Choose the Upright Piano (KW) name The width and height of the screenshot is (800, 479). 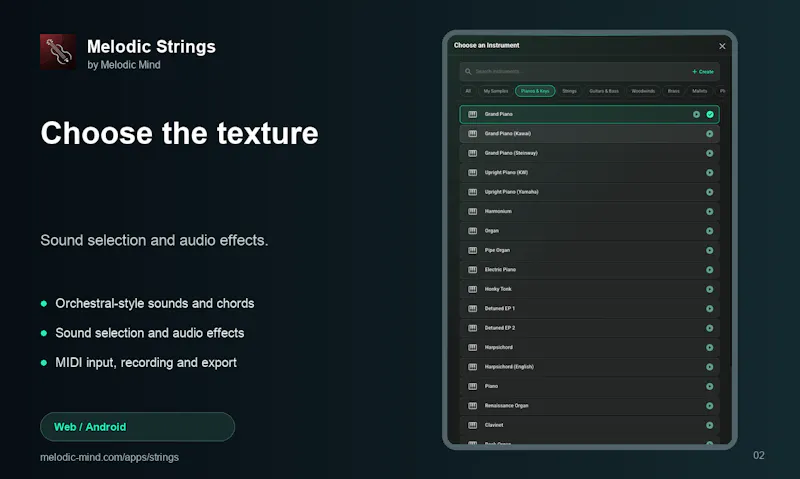(506, 172)
